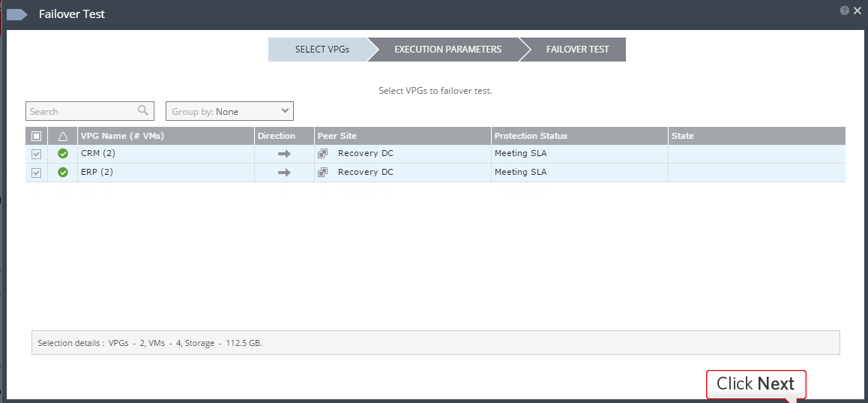Uncheck the CRM VPG checkbox

(36, 154)
